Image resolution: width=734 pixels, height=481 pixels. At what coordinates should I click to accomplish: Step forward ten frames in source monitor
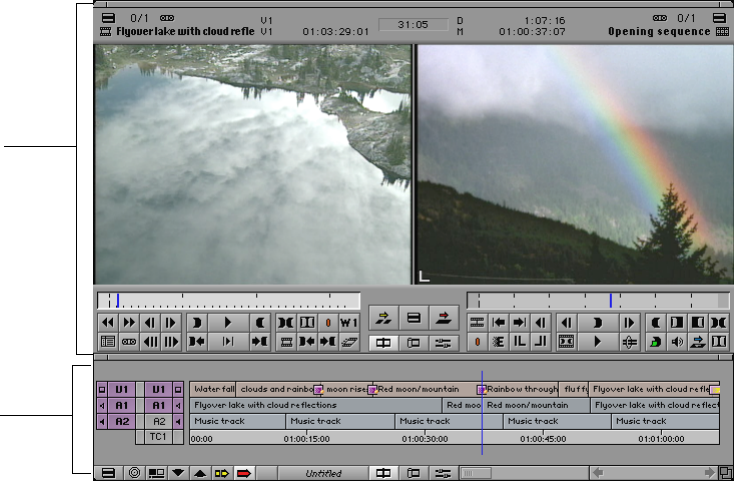171,342
